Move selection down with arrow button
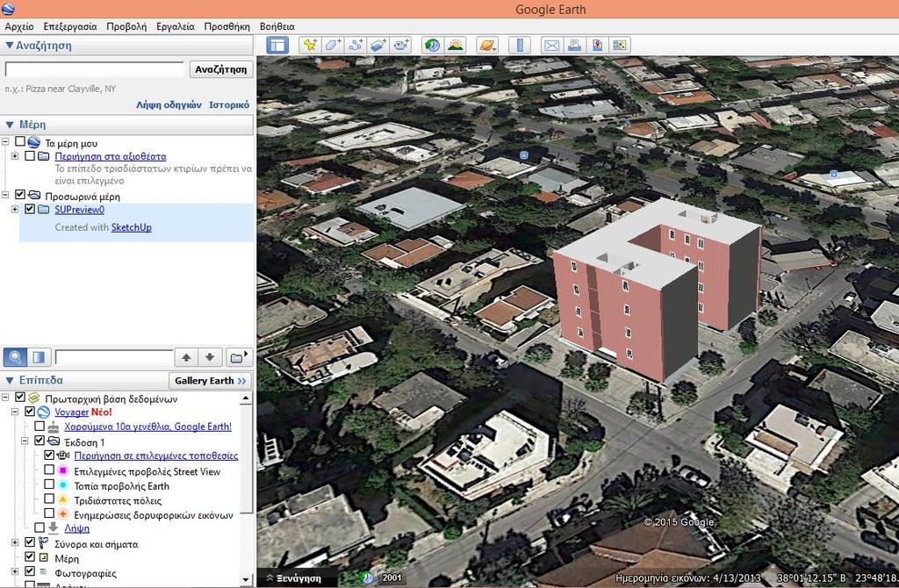 tap(210, 357)
